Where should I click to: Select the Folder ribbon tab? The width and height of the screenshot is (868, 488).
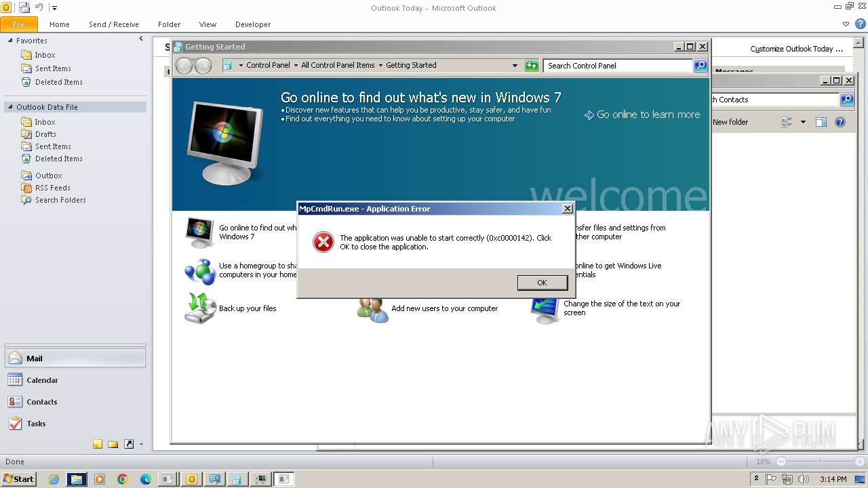click(x=170, y=24)
